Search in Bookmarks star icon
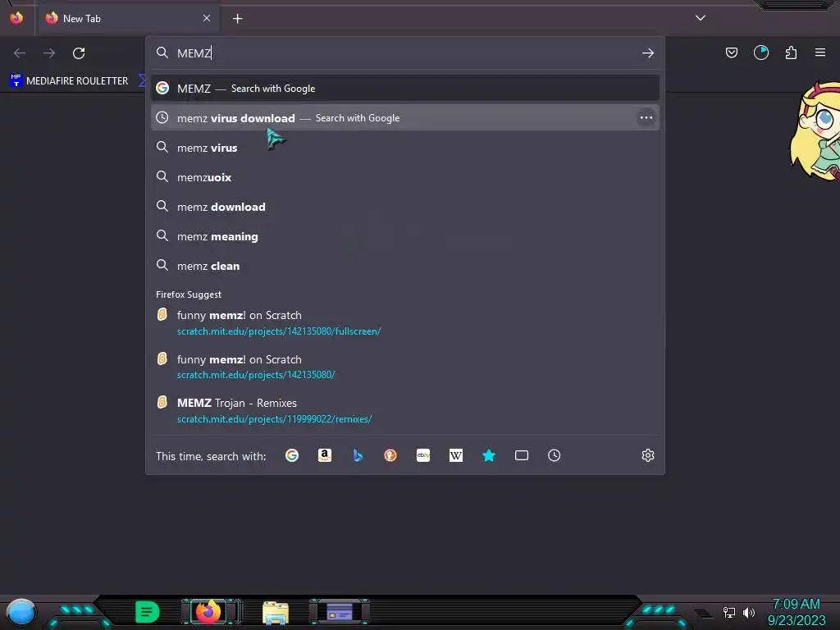This screenshot has height=630, width=840. pyautogui.click(x=489, y=455)
